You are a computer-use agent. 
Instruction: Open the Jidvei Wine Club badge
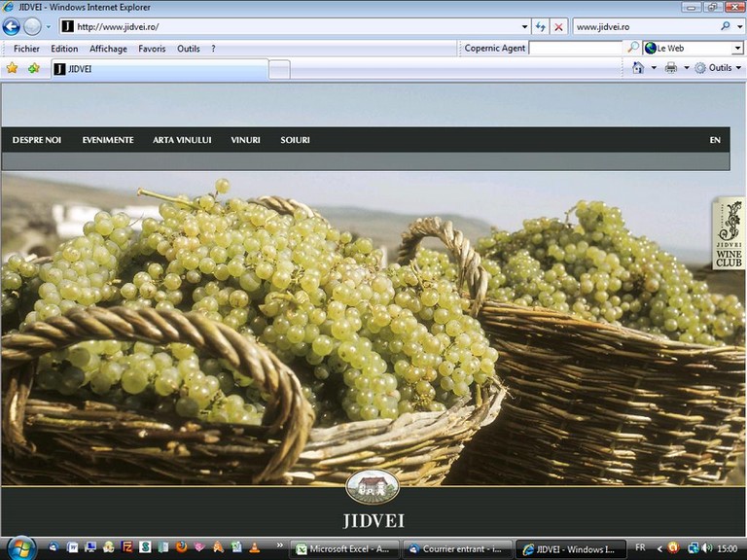click(729, 234)
